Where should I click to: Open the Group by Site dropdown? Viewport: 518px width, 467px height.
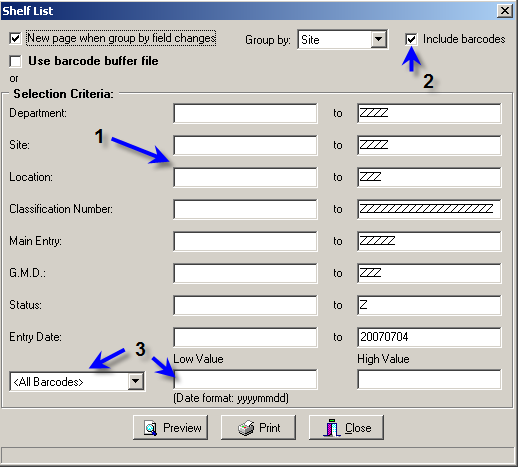(x=378, y=39)
